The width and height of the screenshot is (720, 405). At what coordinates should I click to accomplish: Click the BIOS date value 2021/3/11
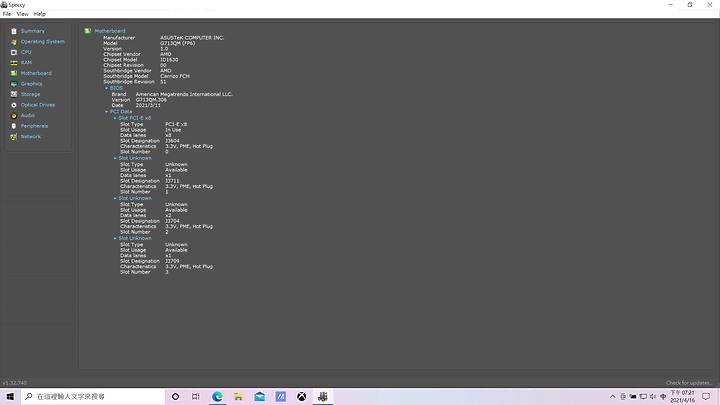(x=148, y=105)
